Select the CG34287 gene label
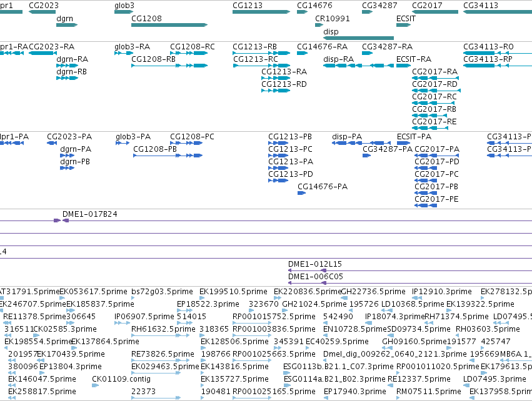Screen dimensions: 532x401 click(379, 6)
